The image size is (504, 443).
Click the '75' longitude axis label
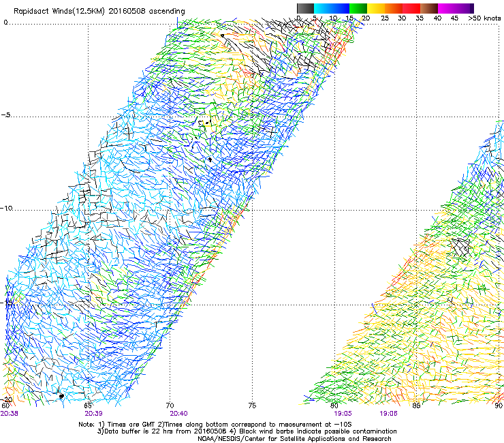point(252,406)
